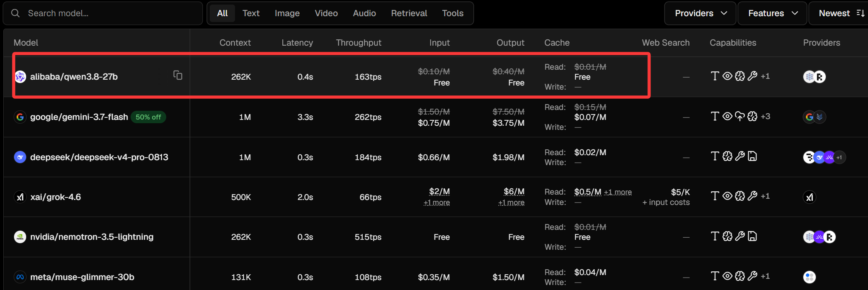Open the nvidia/nemotron-3.5-lightning model link
Viewport: 868px width, 290px height.
(92, 237)
